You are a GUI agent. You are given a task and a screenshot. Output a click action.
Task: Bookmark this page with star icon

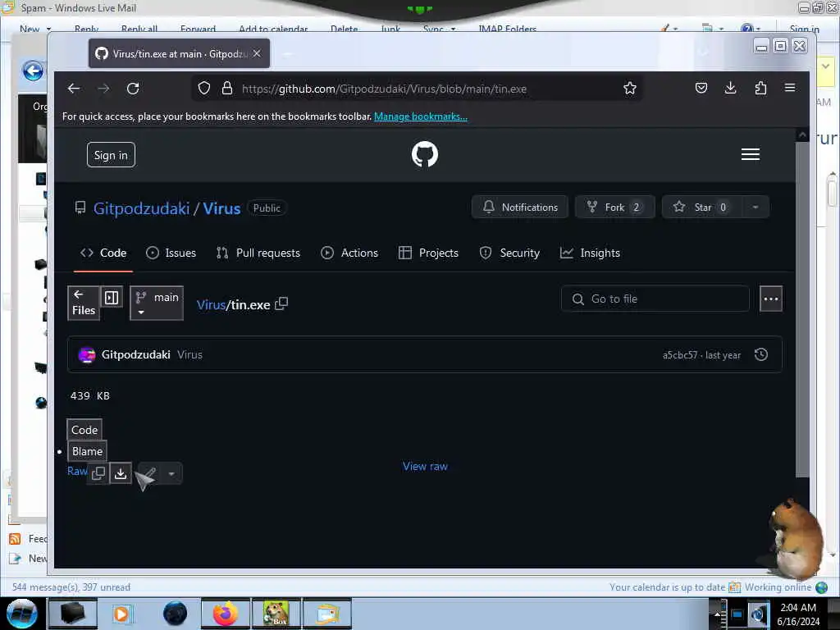(629, 88)
